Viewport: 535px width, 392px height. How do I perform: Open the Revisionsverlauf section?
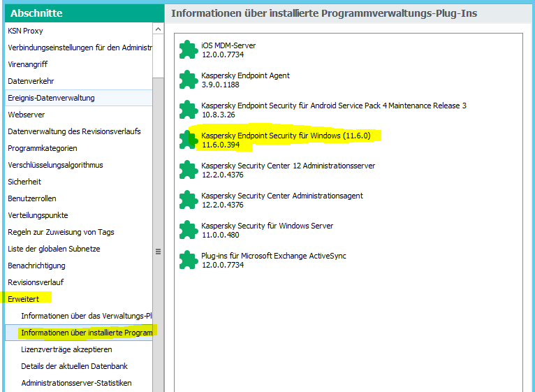(x=79, y=282)
